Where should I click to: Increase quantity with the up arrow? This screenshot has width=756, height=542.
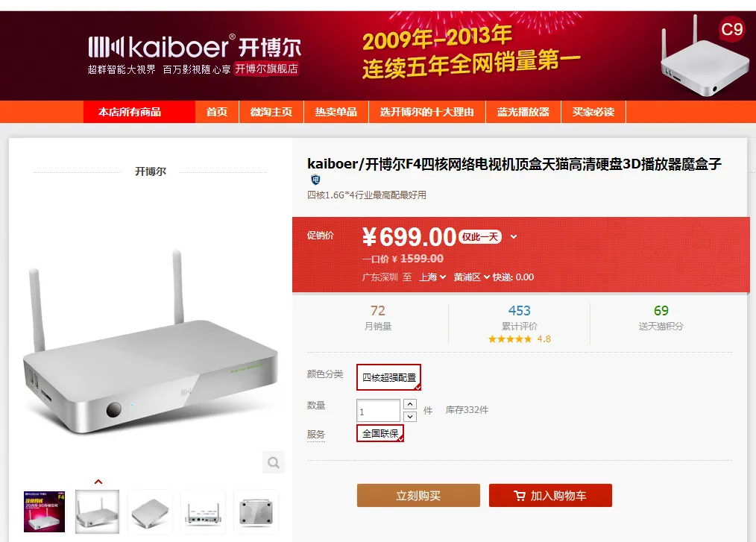click(410, 404)
